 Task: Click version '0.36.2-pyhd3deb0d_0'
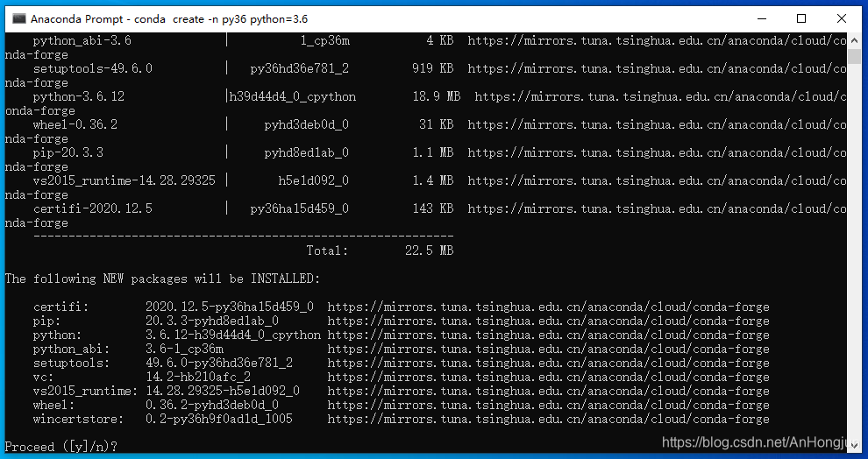click(212, 405)
